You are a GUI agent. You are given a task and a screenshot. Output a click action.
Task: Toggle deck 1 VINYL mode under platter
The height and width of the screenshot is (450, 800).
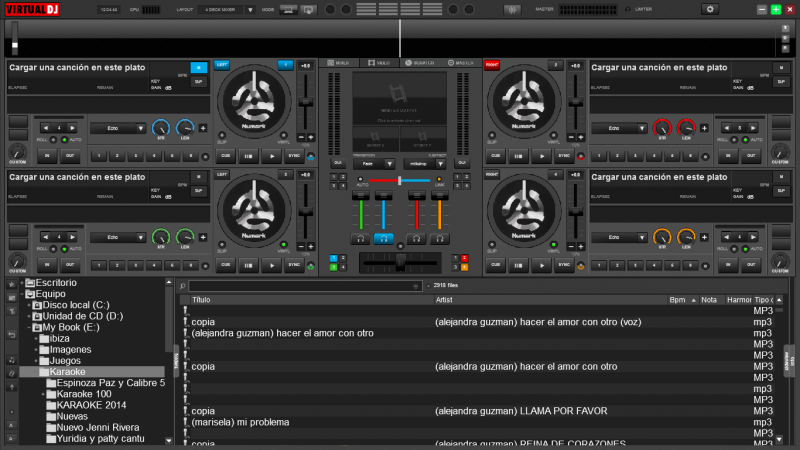pos(284,135)
